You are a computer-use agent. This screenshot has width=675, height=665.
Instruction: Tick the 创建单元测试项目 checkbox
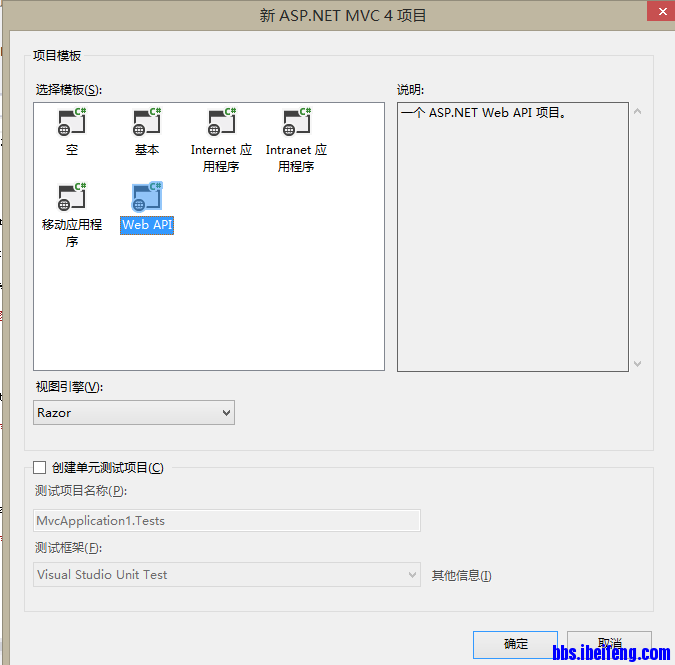pyautogui.click(x=40, y=467)
